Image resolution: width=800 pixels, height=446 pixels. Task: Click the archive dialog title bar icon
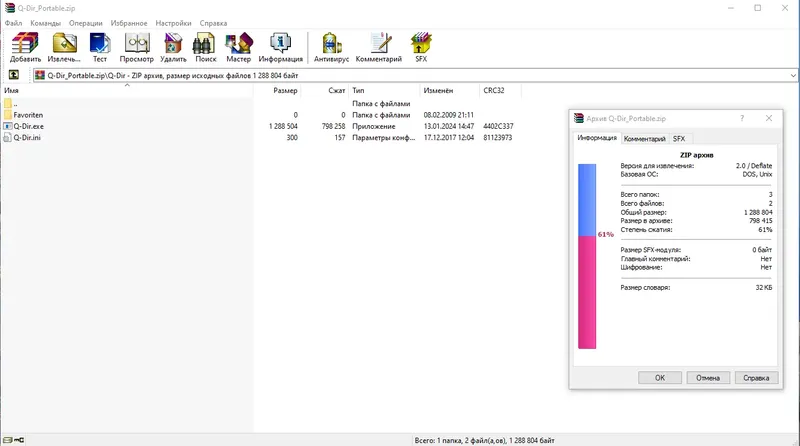point(579,118)
